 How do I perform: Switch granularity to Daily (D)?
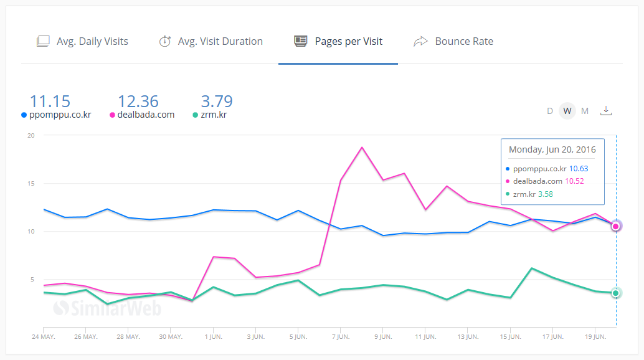point(550,111)
